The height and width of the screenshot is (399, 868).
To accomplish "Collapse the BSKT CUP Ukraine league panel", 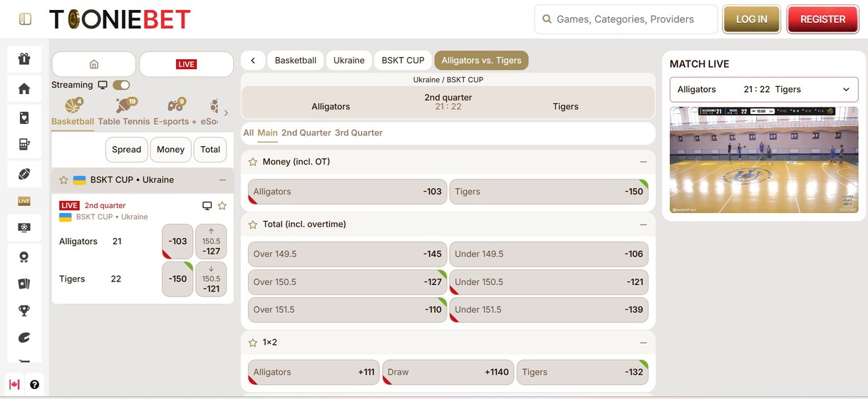I will tap(222, 180).
